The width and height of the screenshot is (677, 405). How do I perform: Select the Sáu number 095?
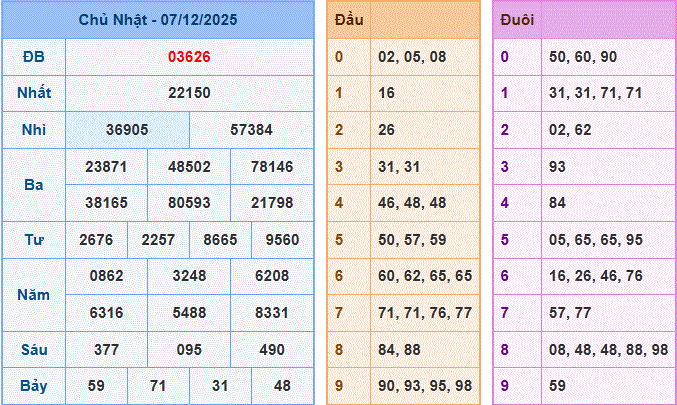coord(189,350)
